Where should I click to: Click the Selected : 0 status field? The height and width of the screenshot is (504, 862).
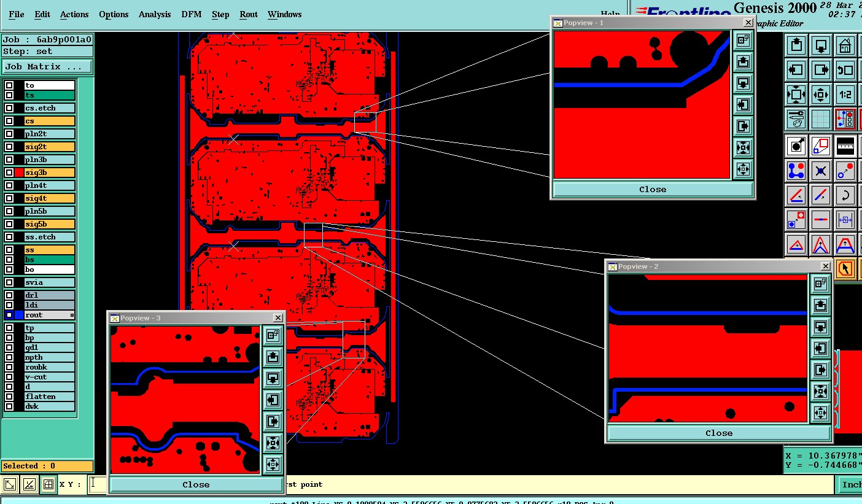pos(47,466)
